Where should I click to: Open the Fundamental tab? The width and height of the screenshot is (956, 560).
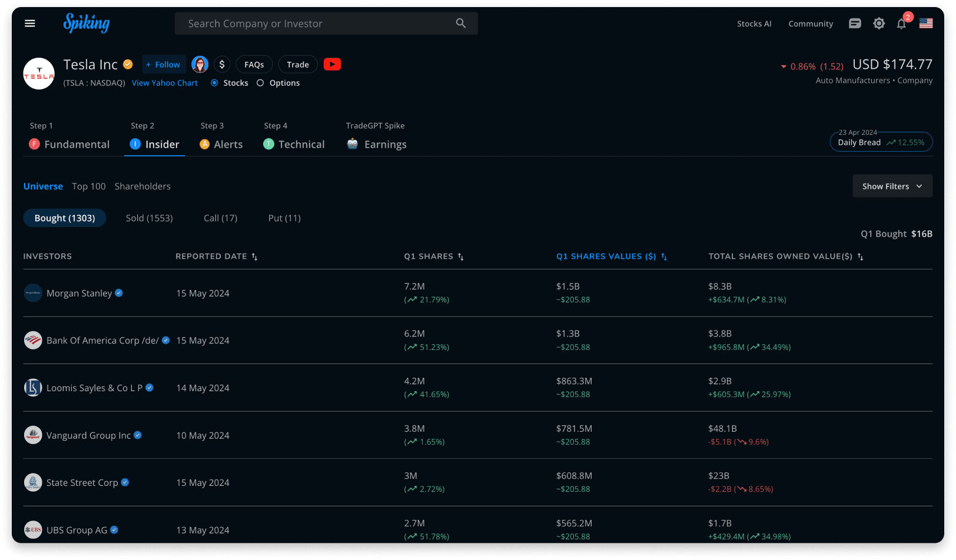point(69,144)
